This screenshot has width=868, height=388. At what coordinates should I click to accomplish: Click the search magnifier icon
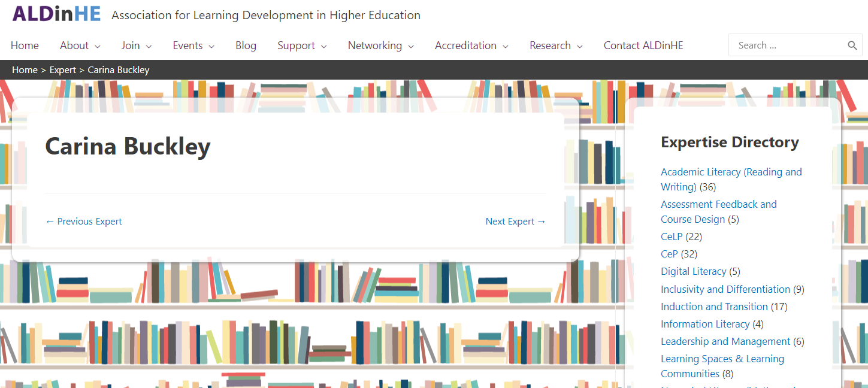tap(852, 46)
